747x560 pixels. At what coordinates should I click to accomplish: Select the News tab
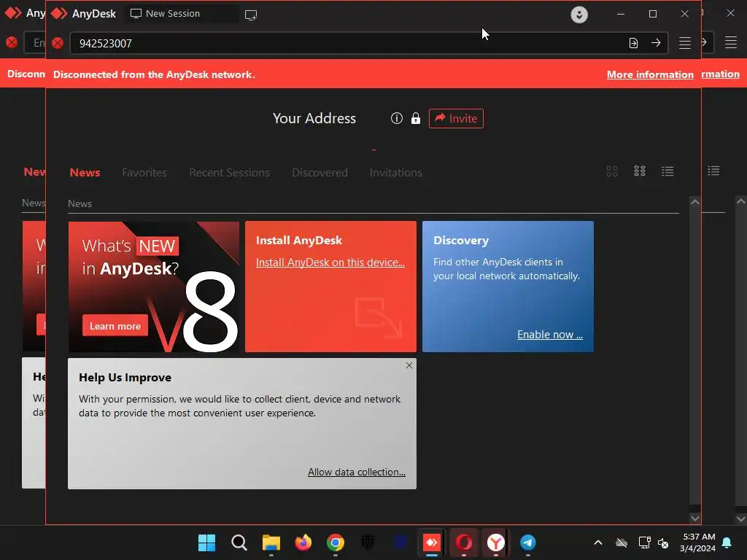click(x=85, y=172)
